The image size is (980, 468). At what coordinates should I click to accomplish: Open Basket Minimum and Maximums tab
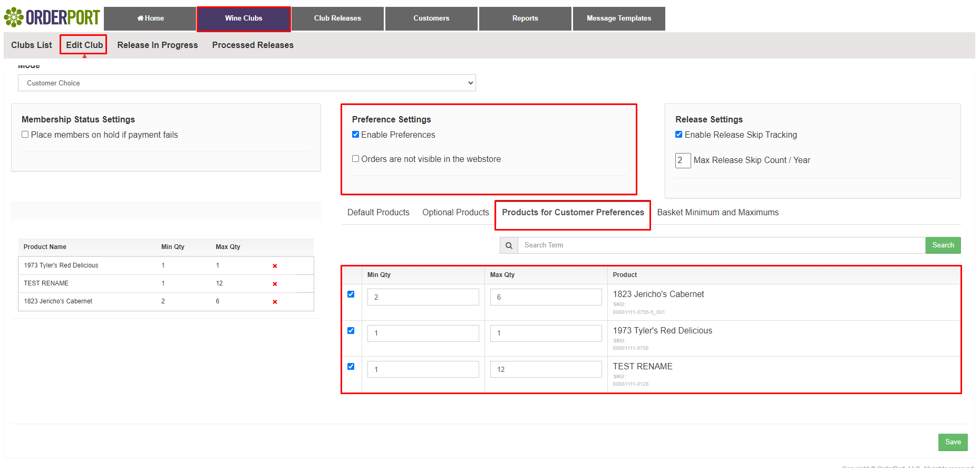pyautogui.click(x=717, y=212)
